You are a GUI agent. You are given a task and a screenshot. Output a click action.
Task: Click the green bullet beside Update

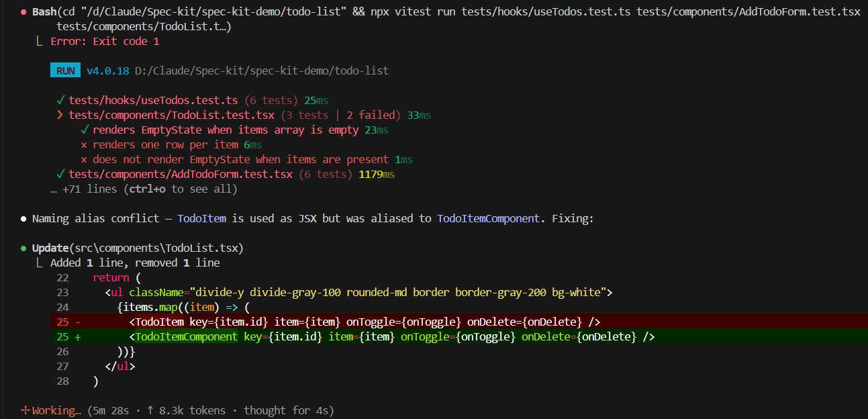[x=23, y=248]
